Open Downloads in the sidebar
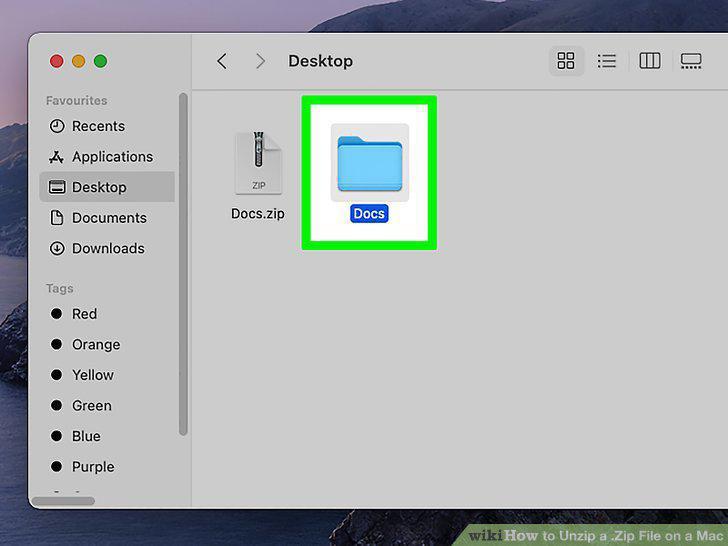The image size is (728, 546). (x=107, y=248)
